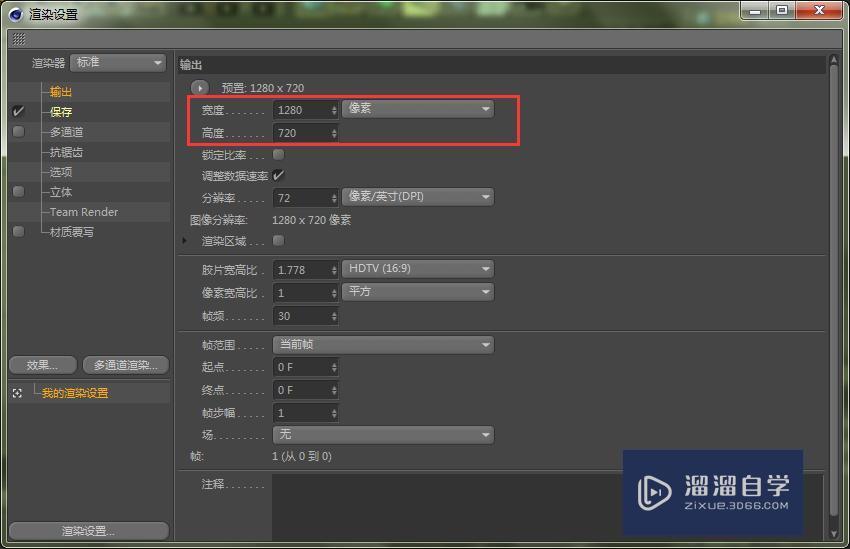Check the 锁定比率 checkbox
The width and height of the screenshot is (850, 549).
[279, 154]
